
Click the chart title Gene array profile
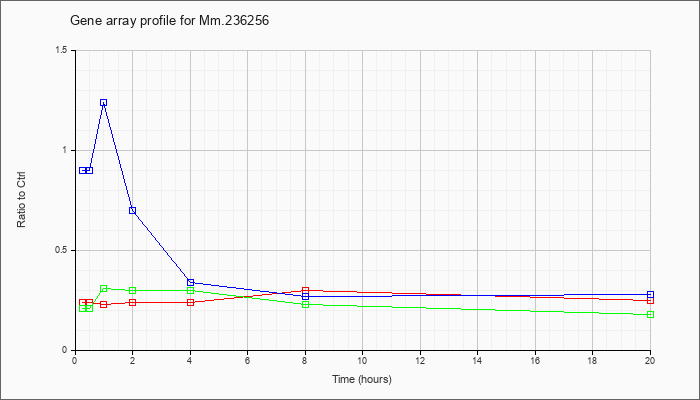170,21
